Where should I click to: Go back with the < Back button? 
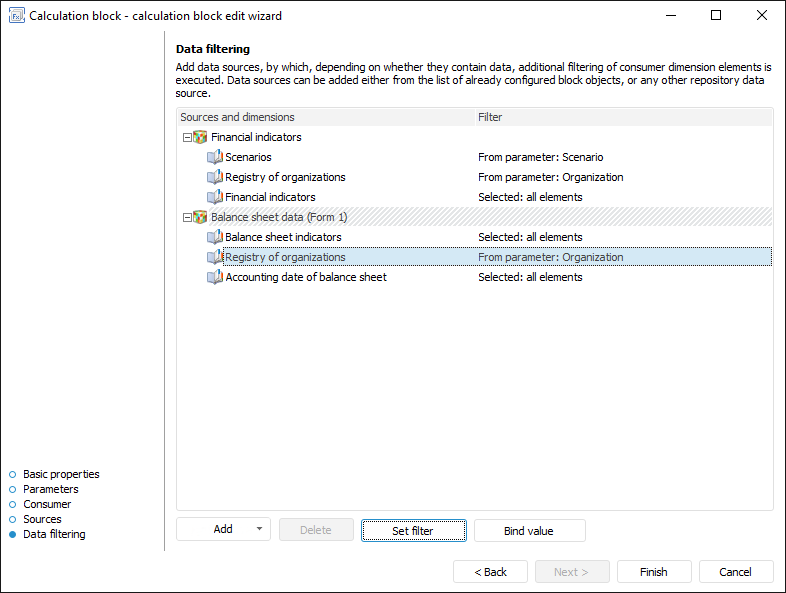490,572
